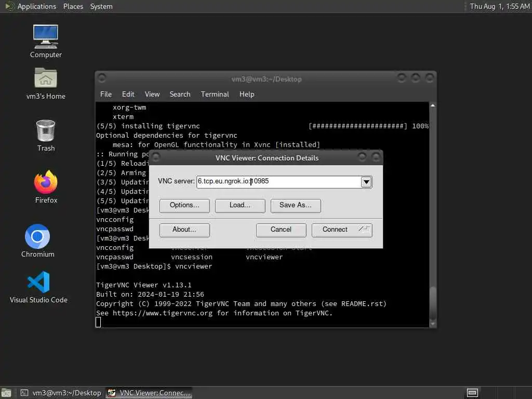
Task: Open the terminal View menu
Action: pos(152,95)
